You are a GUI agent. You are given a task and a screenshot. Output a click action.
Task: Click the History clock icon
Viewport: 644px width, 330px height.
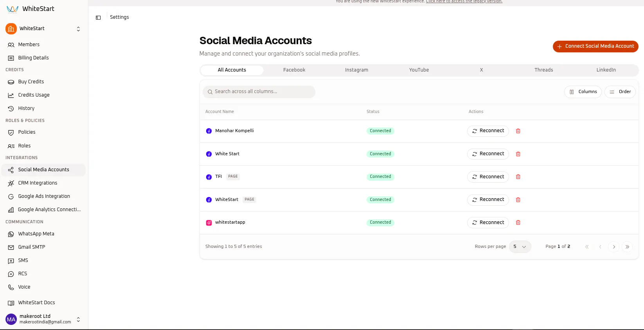click(x=11, y=108)
